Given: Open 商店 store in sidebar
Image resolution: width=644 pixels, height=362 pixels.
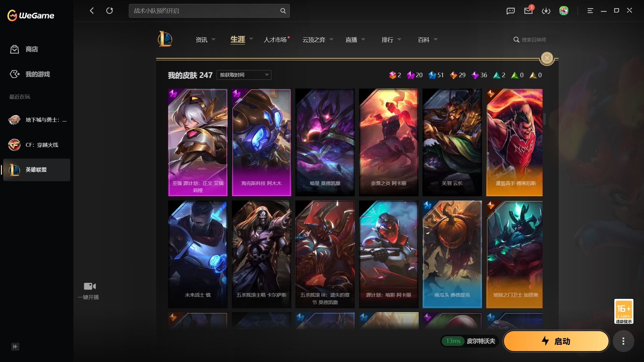Looking at the screenshot, I should 24,49.
